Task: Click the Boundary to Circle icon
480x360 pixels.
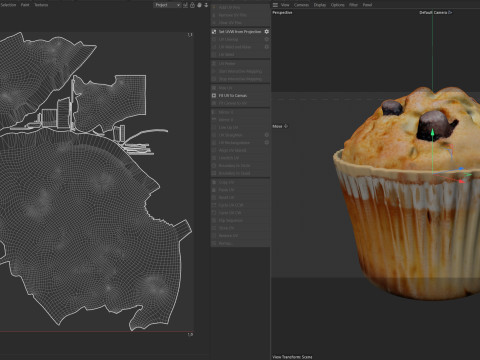Action: coord(214,166)
